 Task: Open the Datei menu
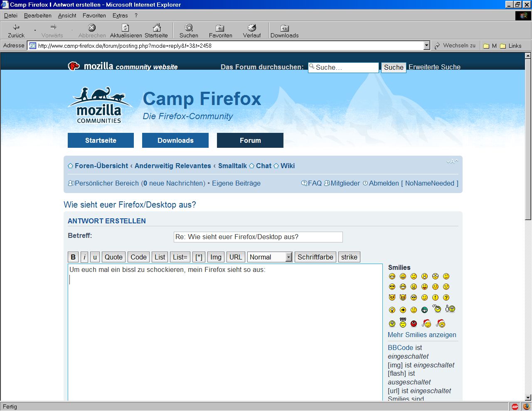(11, 15)
